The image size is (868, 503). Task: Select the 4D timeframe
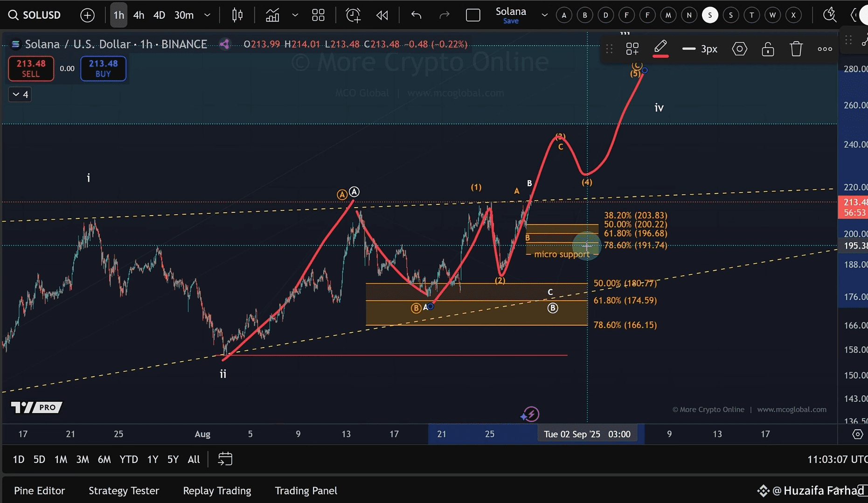(x=159, y=15)
